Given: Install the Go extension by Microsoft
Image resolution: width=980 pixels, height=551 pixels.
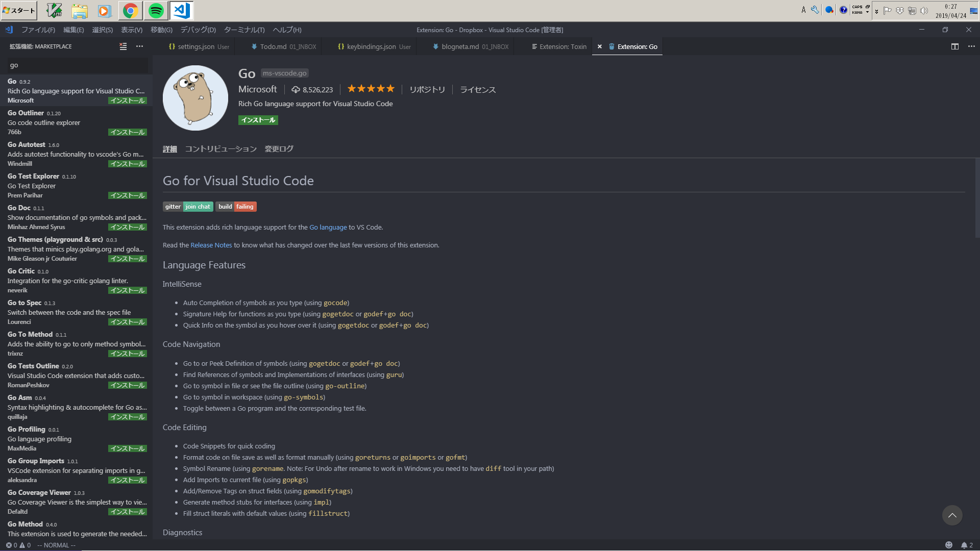Looking at the screenshot, I should (258, 120).
